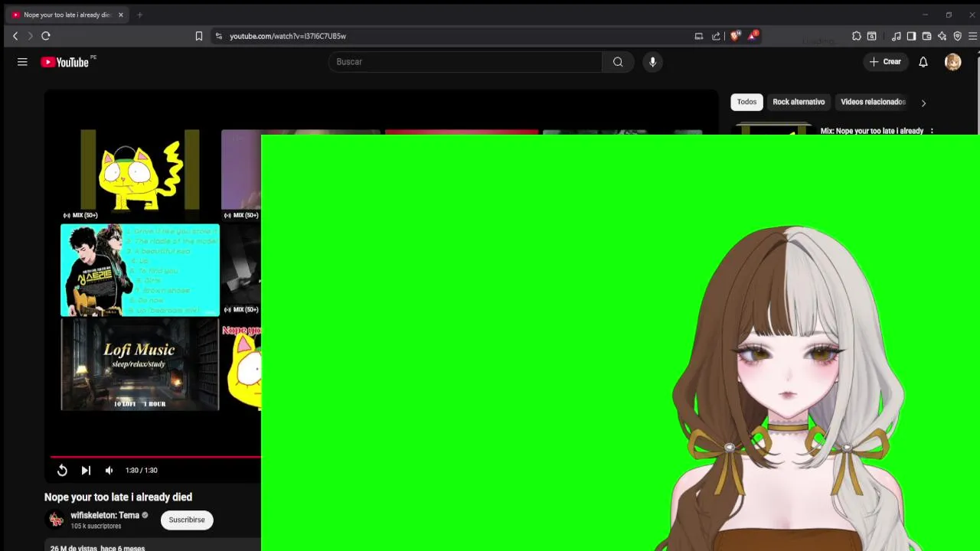Replay the video with the replay icon
Image resolution: width=980 pixels, height=551 pixels.
[x=62, y=471]
